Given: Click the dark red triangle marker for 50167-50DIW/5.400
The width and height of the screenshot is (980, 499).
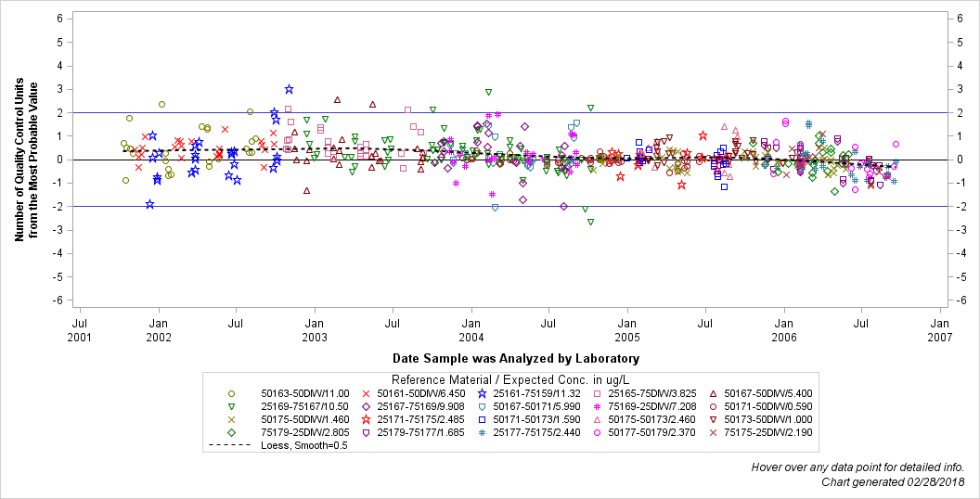Looking at the screenshot, I should (713, 393).
